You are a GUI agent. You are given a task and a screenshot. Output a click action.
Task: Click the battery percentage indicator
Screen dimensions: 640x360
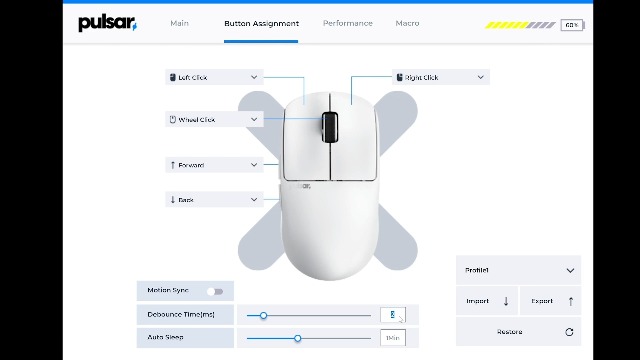[572, 25]
